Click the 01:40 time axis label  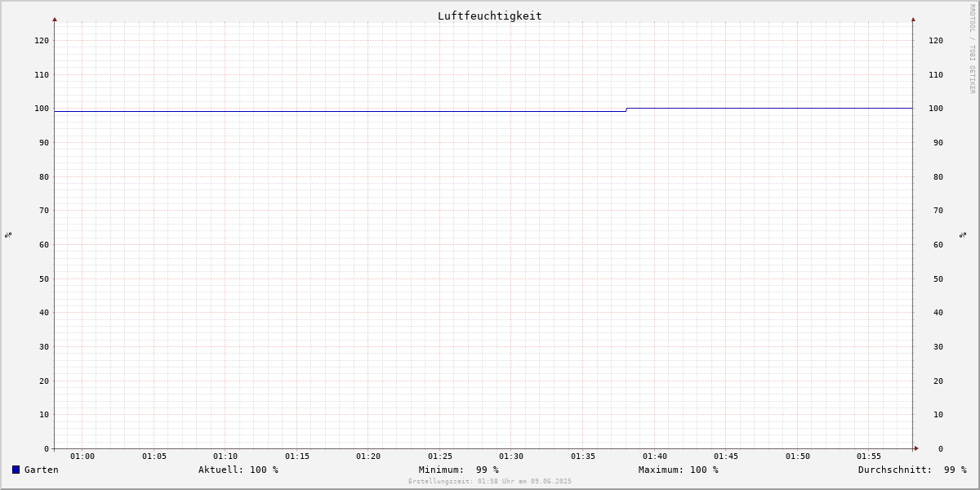pos(655,457)
